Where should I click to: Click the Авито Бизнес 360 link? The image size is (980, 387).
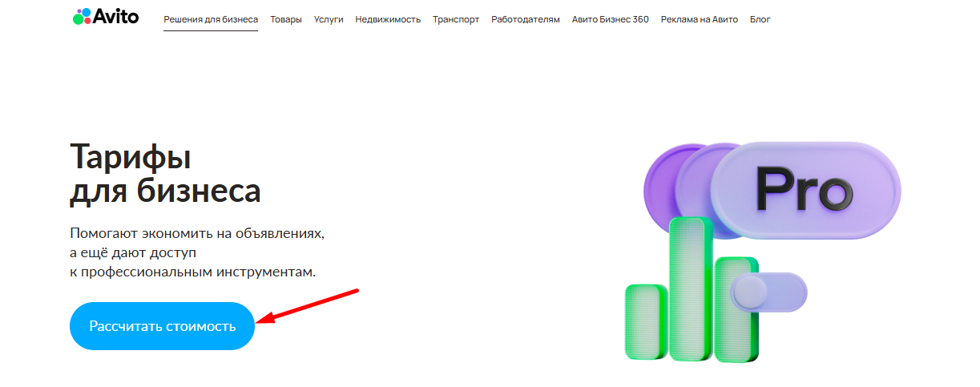click(611, 19)
